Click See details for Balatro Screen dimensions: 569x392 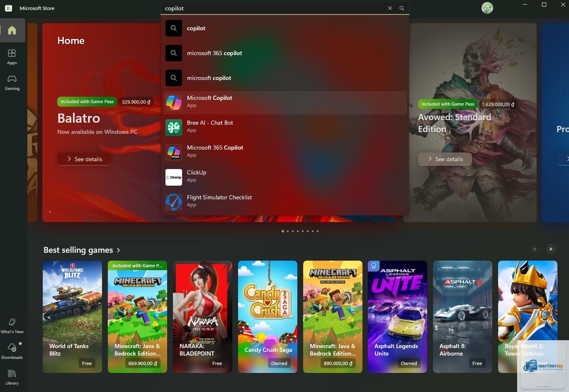pyautogui.click(x=84, y=159)
